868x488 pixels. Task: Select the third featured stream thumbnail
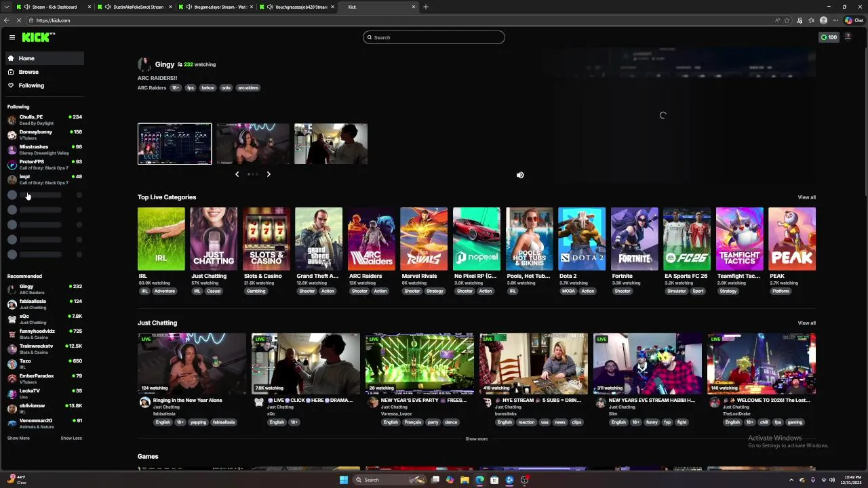click(331, 144)
